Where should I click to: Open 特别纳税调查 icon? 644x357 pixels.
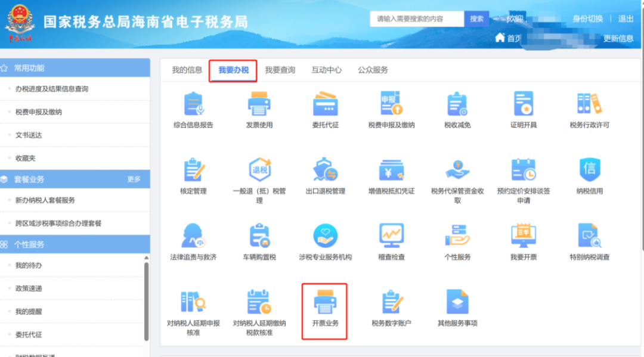click(589, 236)
